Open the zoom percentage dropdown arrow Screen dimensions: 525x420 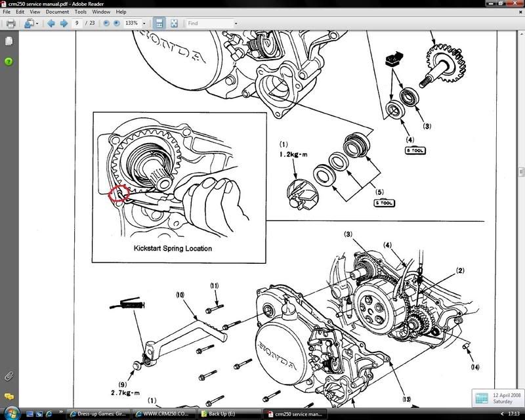[144, 24]
